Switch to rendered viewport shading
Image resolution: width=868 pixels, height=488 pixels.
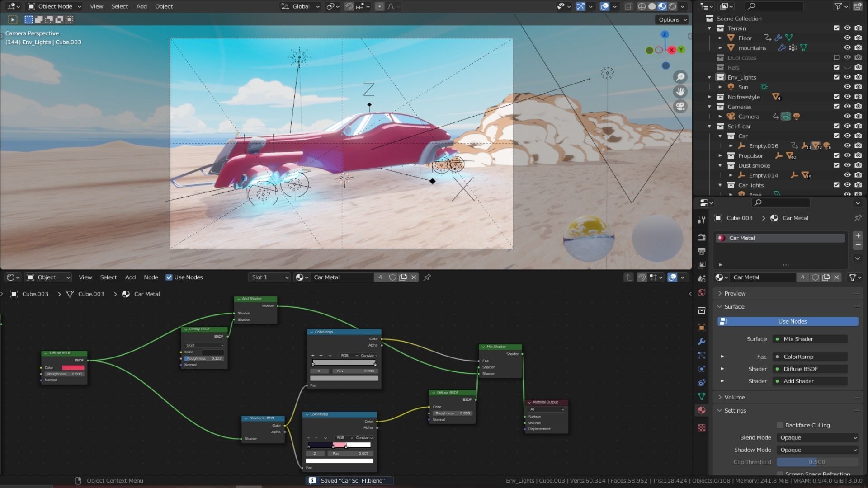pyautogui.click(x=672, y=6)
